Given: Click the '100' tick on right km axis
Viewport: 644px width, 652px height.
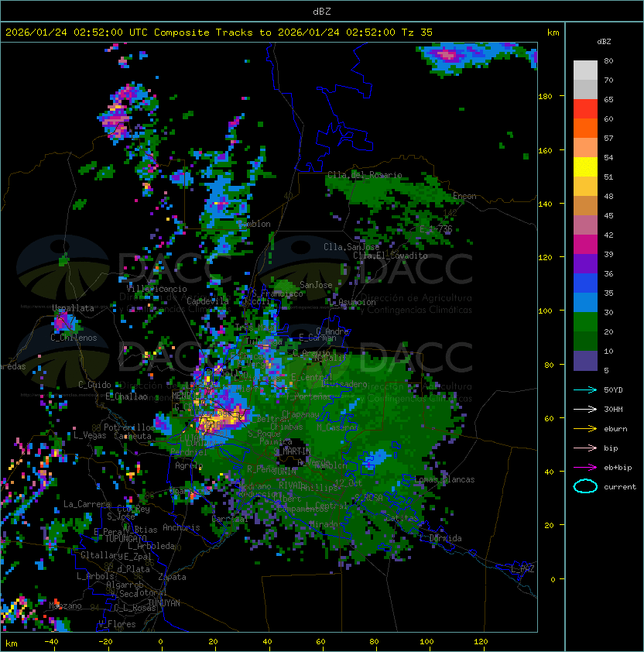Looking at the screenshot, I should [545, 311].
